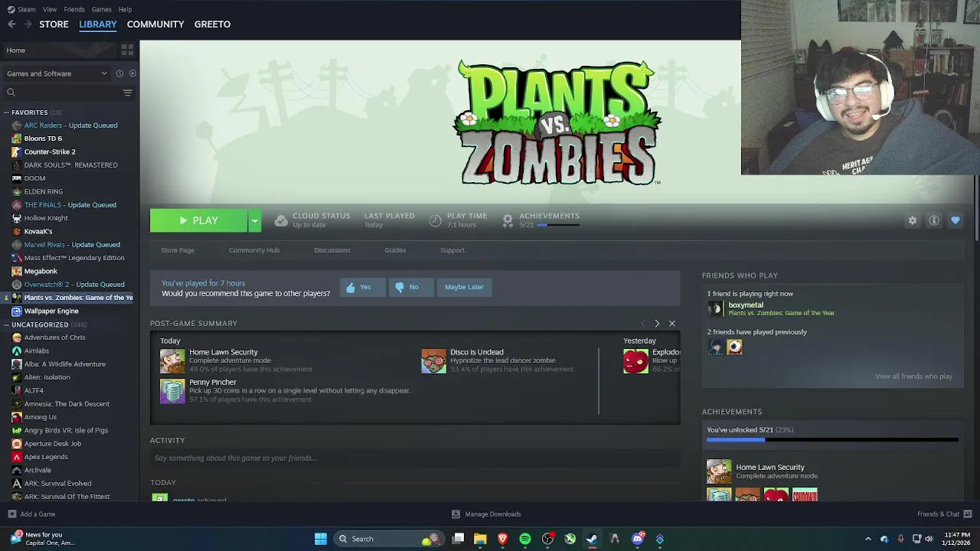View all friends who play

pos(913,377)
